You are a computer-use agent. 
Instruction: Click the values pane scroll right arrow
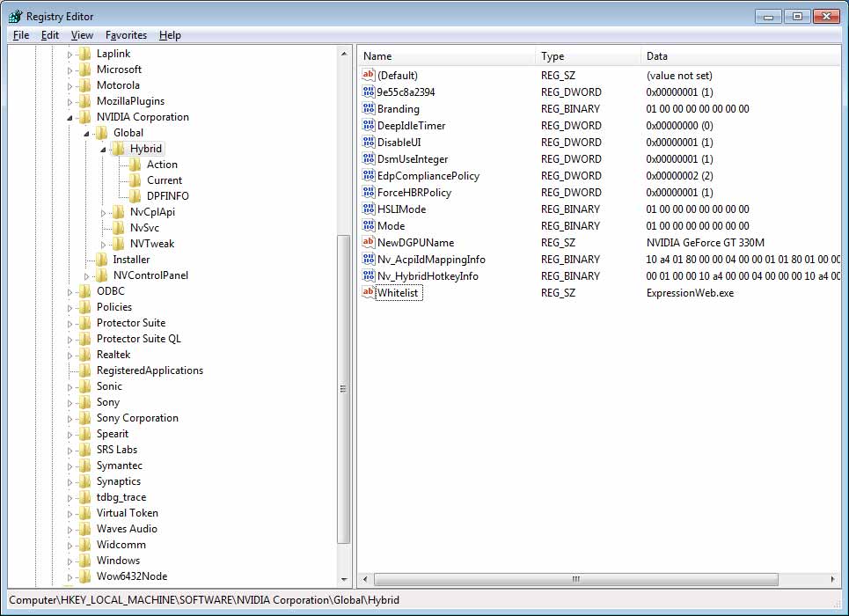coord(832,579)
